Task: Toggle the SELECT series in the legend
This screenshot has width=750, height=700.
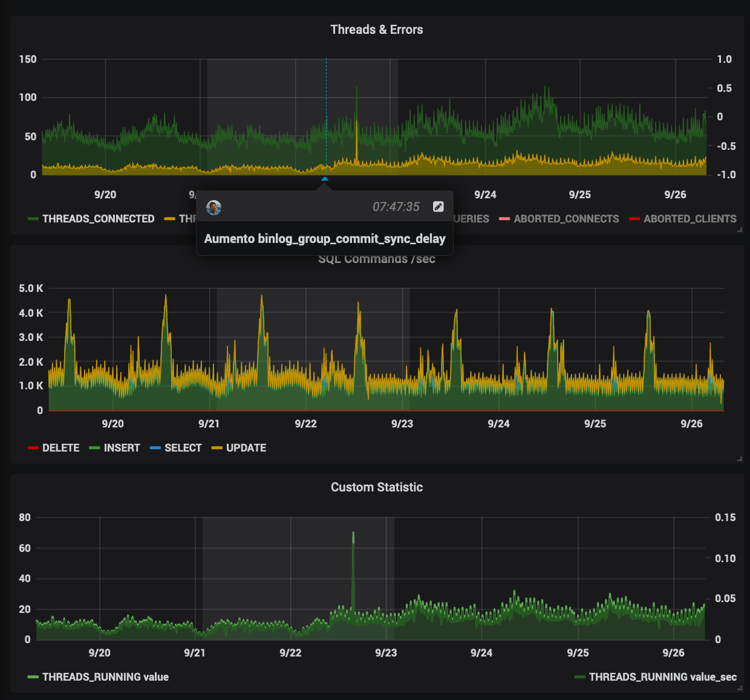Action: point(183,448)
